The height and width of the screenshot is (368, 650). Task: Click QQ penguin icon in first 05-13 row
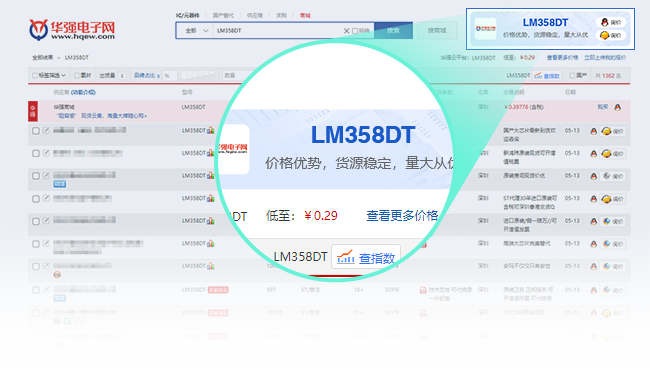click(x=594, y=131)
